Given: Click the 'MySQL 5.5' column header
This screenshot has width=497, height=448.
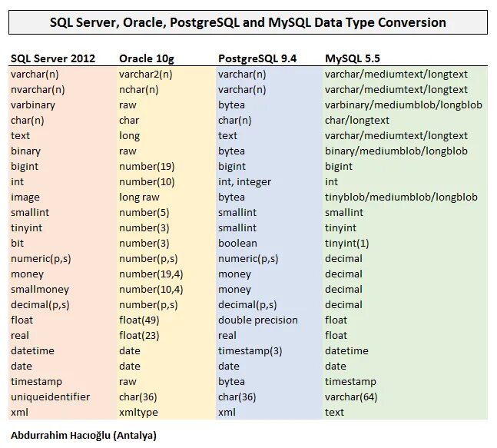Looking at the screenshot, I should pyautogui.click(x=353, y=58).
